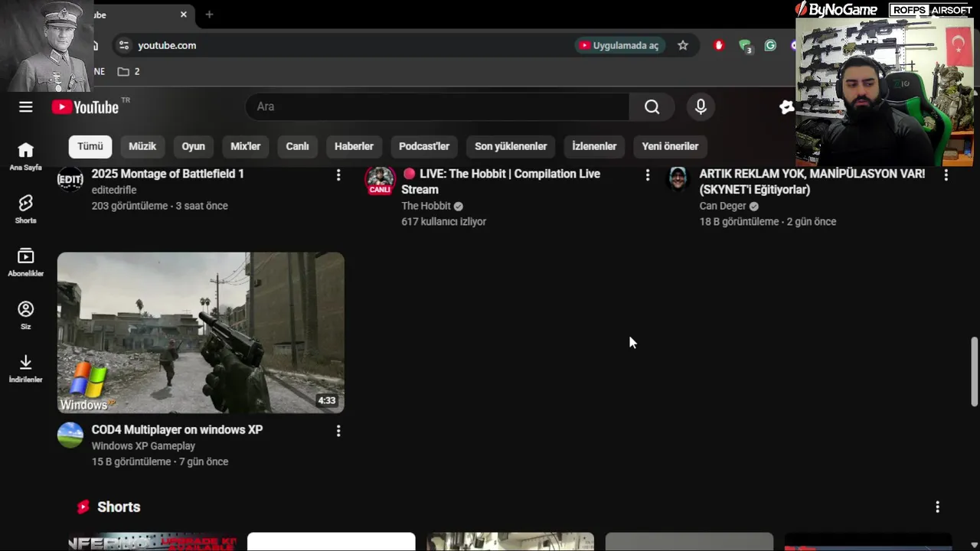Open Can Deger channel avatar
The height and width of the screenshot is (551, 980).
(678, 179)
